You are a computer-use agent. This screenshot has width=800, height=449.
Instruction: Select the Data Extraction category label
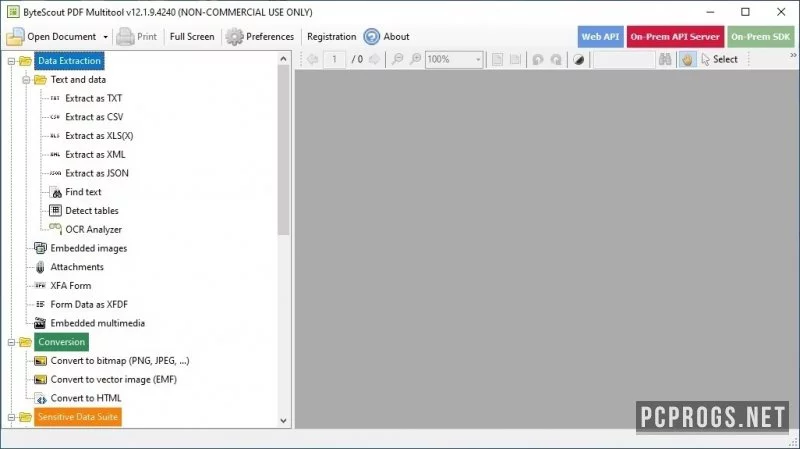click(69, 61)
